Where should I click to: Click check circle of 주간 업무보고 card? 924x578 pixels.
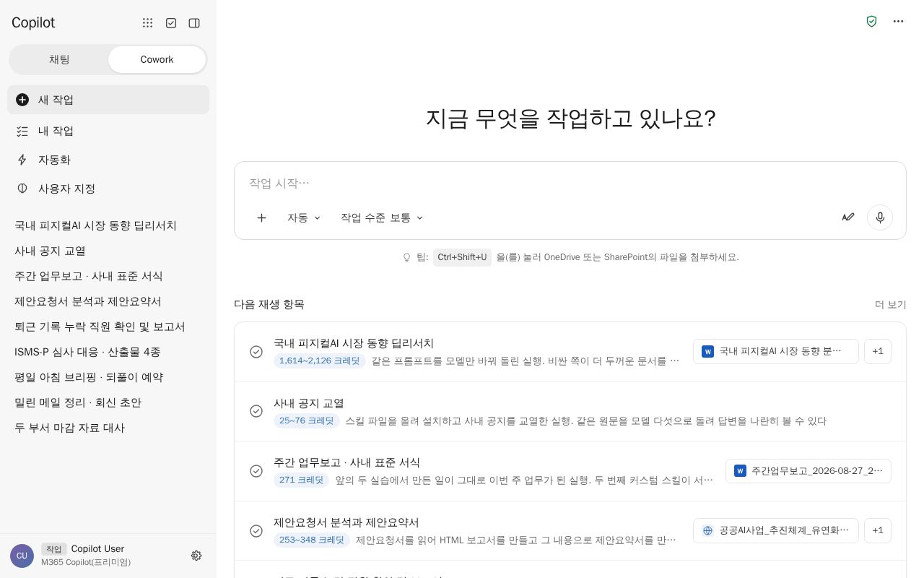coord(256,471)
